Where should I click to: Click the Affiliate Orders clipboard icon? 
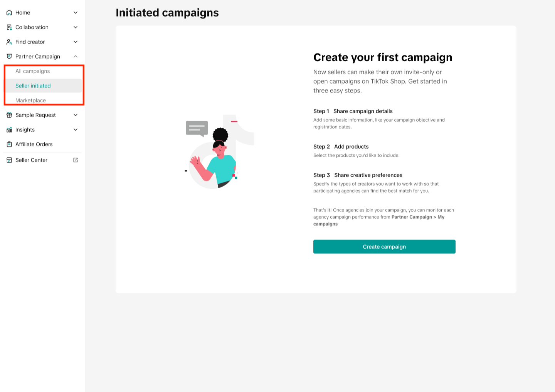click(x=9, y=144)
